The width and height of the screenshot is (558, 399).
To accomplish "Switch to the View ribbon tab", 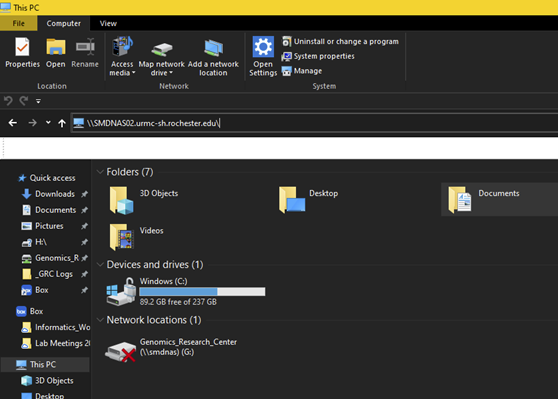I will (x=108, y=23).
